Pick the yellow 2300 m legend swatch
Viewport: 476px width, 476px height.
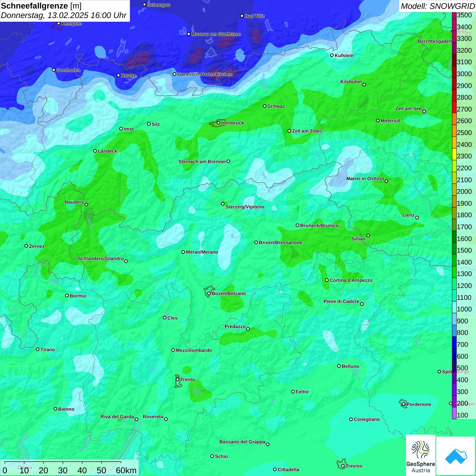click(x=454, y=154)
